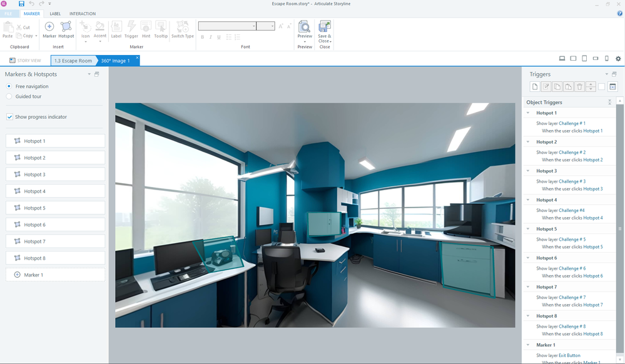This screenshot has width=625, height=364.
Task: Collapse Marker 1 trigger group
Action: tap(528, 345)
